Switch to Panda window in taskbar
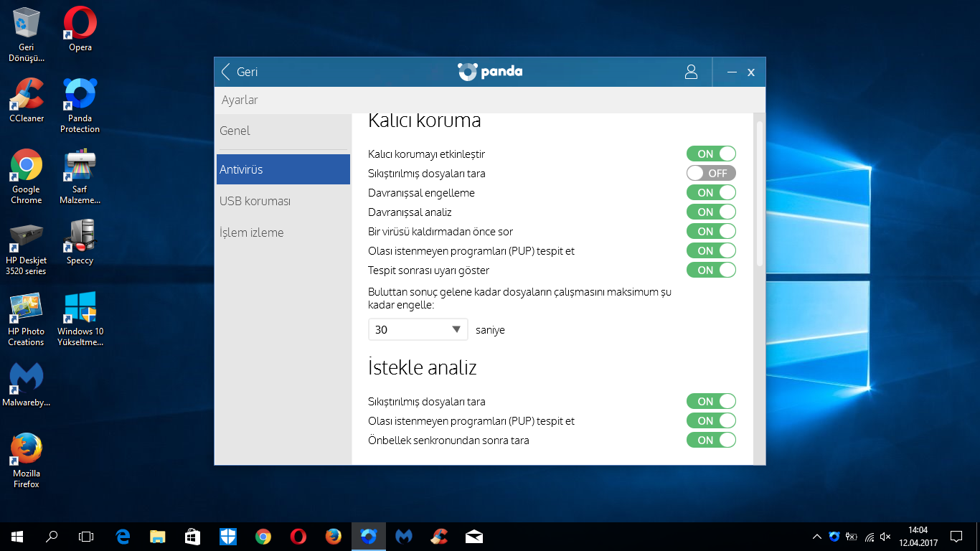 [x=369, y=536]
